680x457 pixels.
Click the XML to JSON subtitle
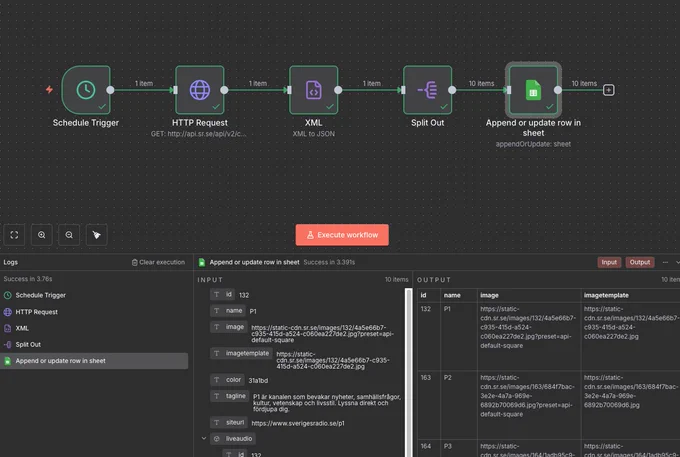pos(314,134)
